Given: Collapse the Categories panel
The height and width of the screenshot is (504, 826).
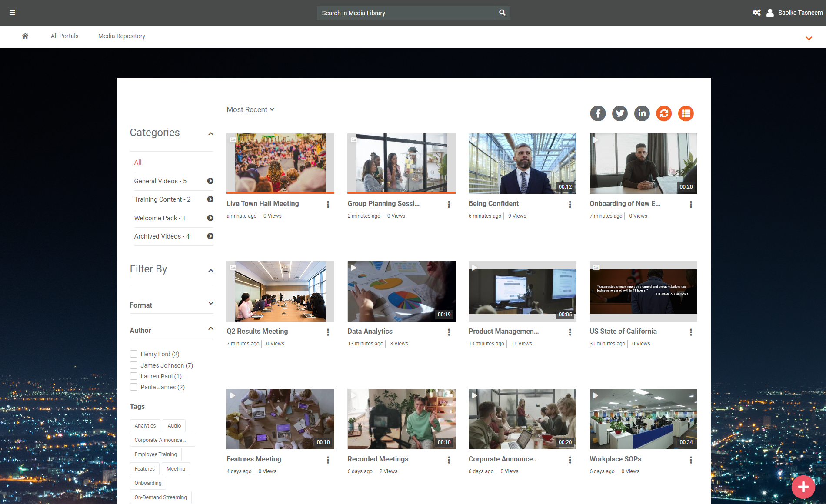Looking at the screenshot, I should [211, 134].
